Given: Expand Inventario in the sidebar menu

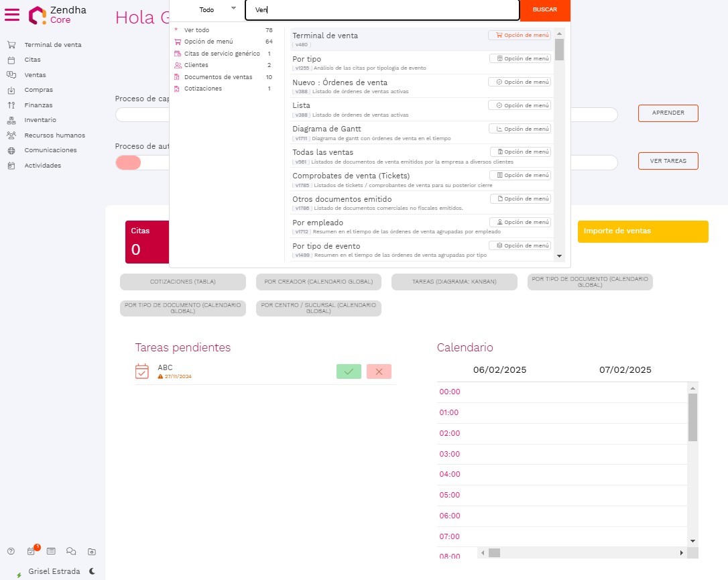Looking at the screenshot, I should 40,120.
